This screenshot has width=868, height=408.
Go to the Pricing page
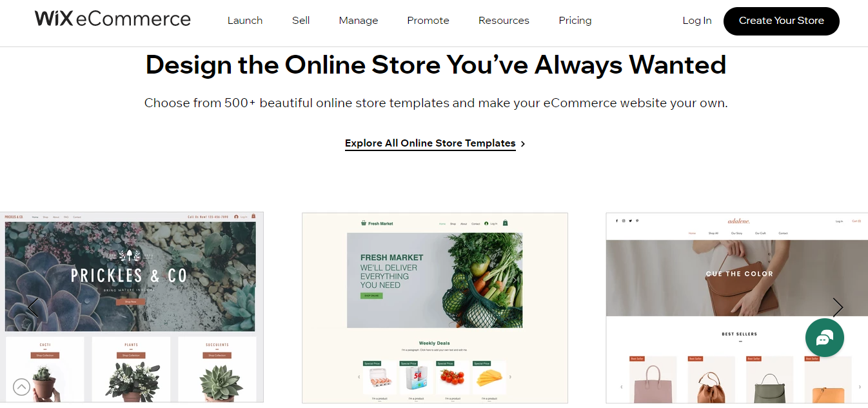coord(575,21)
